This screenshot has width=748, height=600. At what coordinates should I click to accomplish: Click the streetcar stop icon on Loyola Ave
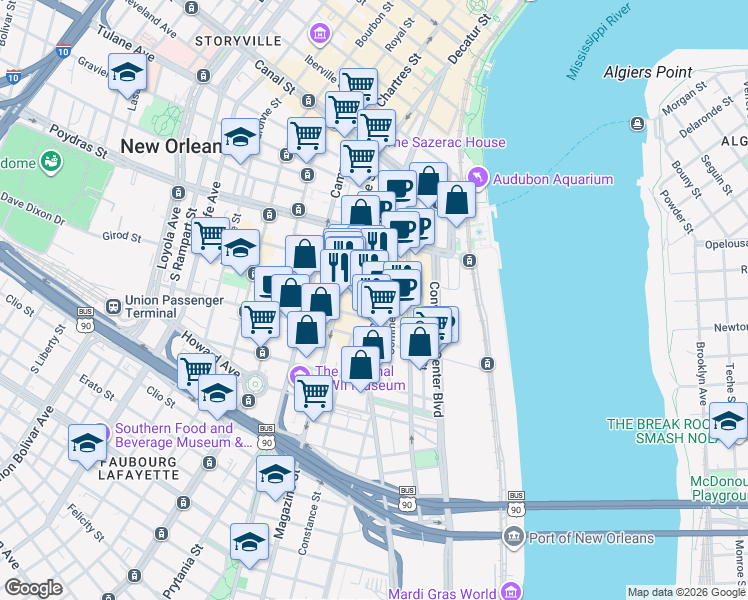178,193
